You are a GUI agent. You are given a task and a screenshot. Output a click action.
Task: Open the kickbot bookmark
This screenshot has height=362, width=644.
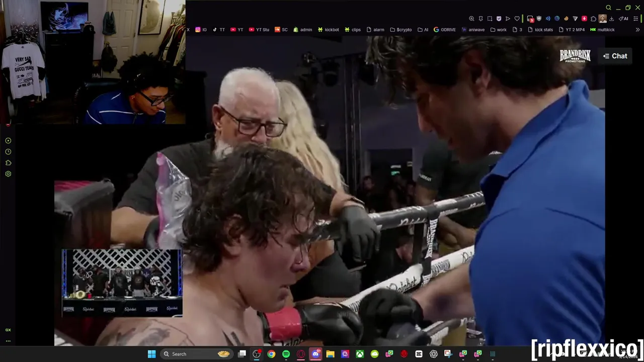click(328, 30)
